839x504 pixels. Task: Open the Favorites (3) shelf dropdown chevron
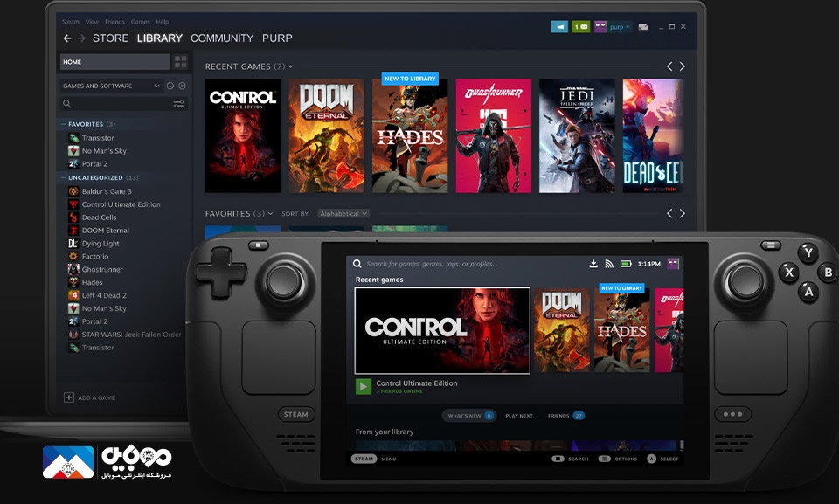[270, 213]
